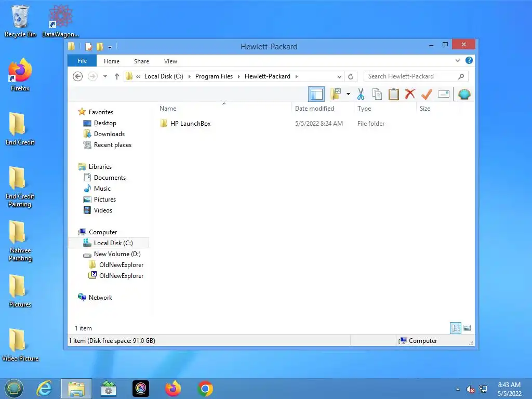Expand arrow after Program Files breadcrumb
This screenshot has height=399, width=532.
coord(238,76)
